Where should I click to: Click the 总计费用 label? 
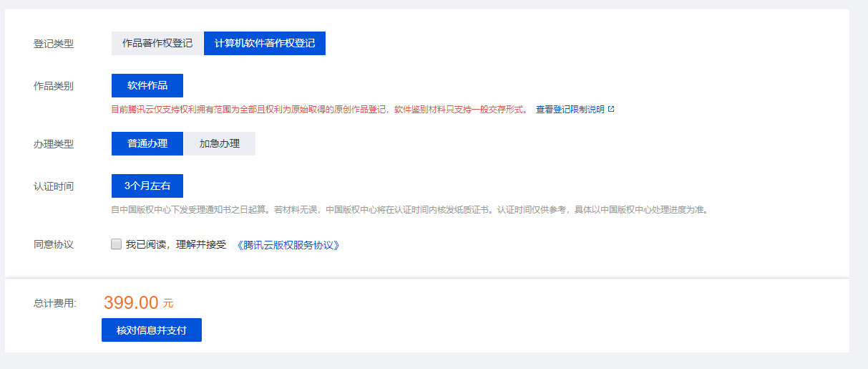55,303
